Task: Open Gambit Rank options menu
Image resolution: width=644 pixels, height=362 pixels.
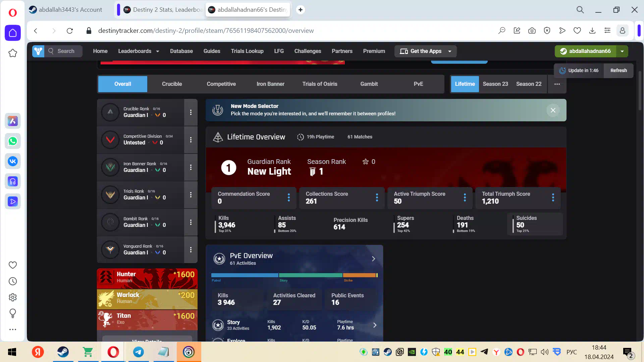Action: coord(191,222)
